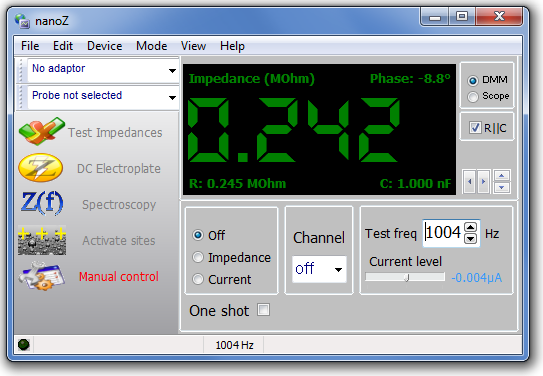
Task: Click the Test Impedances checkmark icon
Action: point(42,132)
